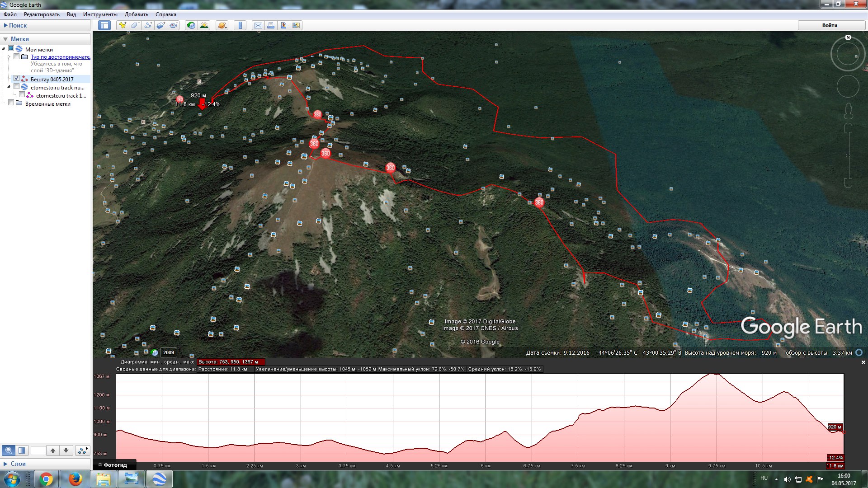868x488 pixels.
Task: Open Windows Explorer from taskbar
Action: pos(103,479)
